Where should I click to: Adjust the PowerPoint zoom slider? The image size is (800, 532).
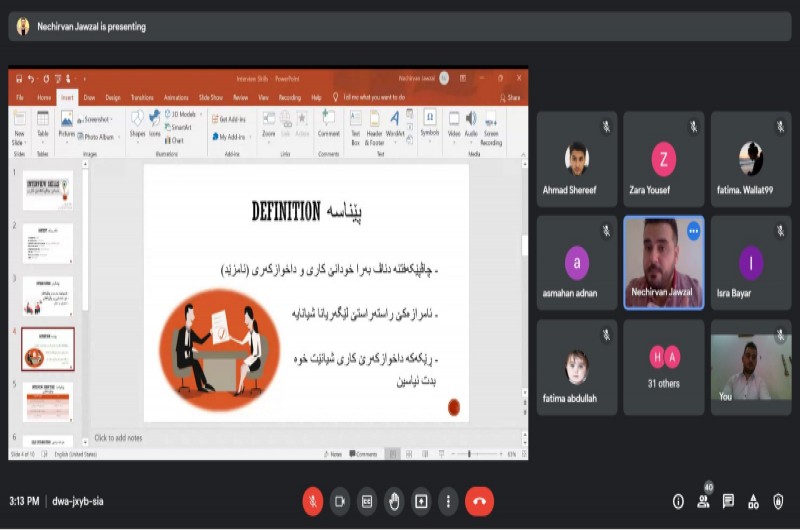470,454
